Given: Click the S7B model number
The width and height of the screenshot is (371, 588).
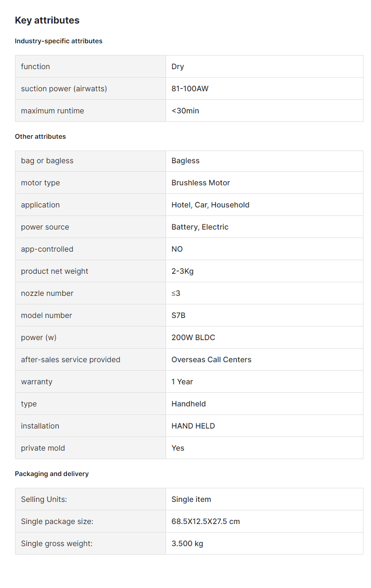Looking at the screenshot, I should pos(179,315).
